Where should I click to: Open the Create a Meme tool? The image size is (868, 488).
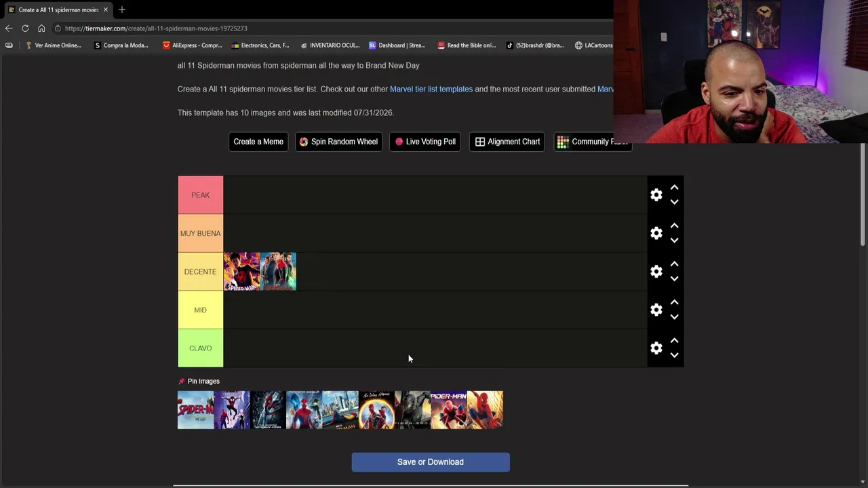coord(258,142)
